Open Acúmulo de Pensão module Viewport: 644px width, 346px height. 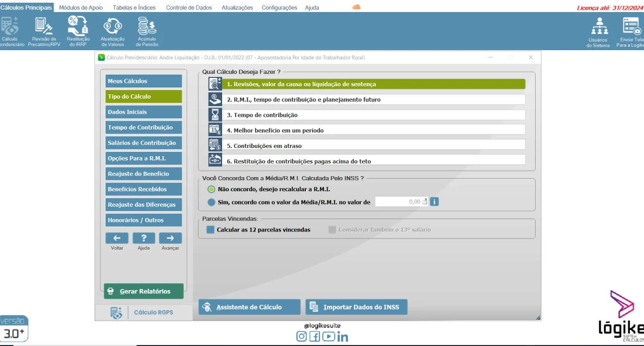(x=147, y=31)
